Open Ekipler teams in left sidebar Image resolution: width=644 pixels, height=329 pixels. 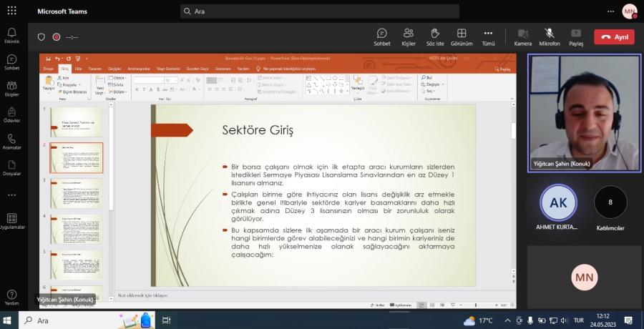[11, 89]
